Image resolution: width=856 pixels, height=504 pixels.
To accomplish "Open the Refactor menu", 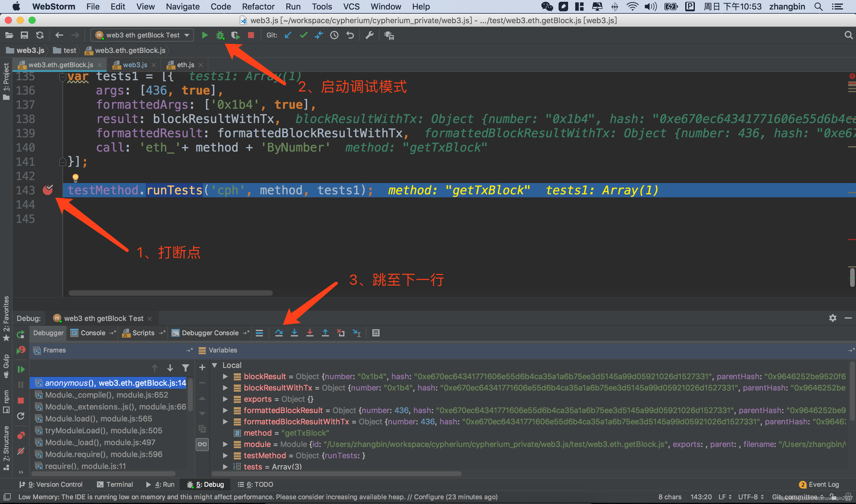I will pyautogui.click(x=258, y=7).
